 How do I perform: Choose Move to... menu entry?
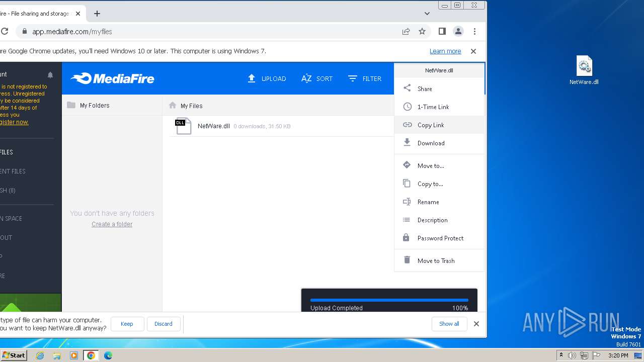[439, 165]
